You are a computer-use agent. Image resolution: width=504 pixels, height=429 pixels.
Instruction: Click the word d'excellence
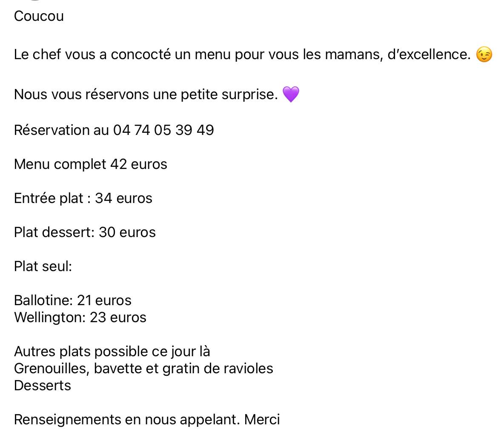click(x=429, y=54)
